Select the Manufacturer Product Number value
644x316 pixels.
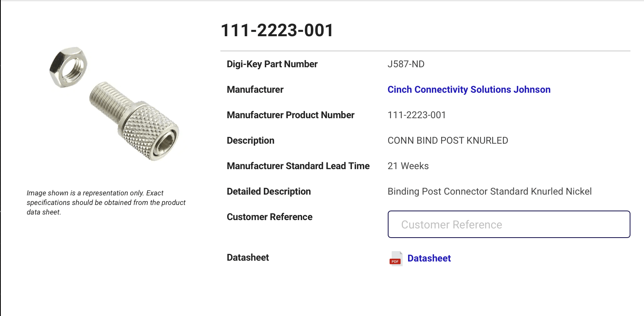416,115
